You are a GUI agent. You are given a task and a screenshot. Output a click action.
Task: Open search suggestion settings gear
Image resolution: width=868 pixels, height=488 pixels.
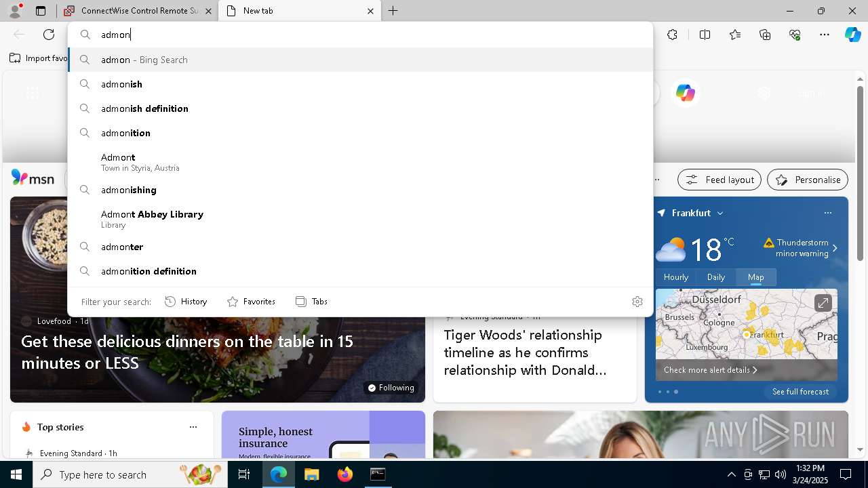tap(637, 302)
